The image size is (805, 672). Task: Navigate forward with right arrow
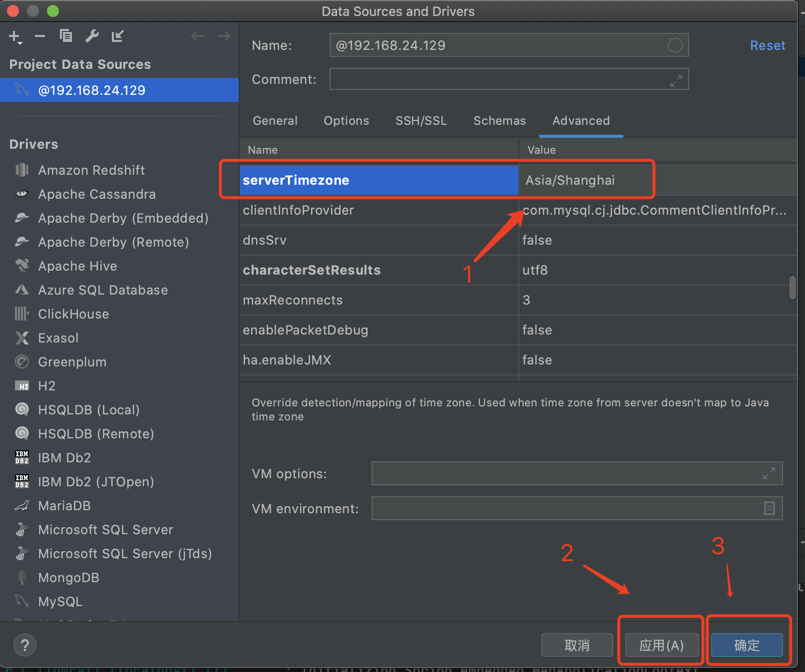point(224,36)
